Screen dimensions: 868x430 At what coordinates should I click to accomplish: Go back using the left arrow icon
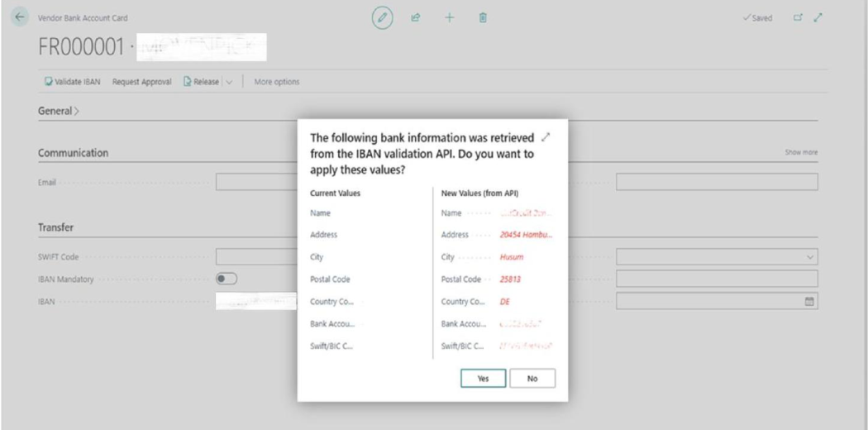coord(20,17)
